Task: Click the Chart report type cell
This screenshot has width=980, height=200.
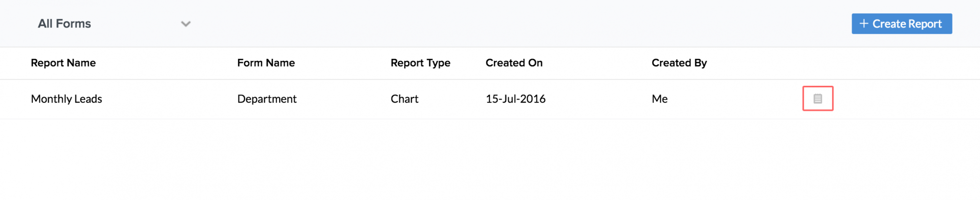Action: click(404, 99)
